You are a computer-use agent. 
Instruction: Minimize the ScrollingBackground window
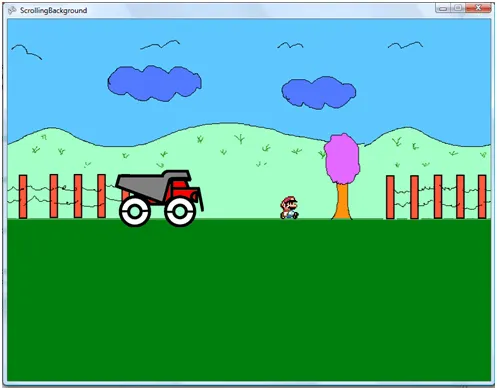(443, 8)
